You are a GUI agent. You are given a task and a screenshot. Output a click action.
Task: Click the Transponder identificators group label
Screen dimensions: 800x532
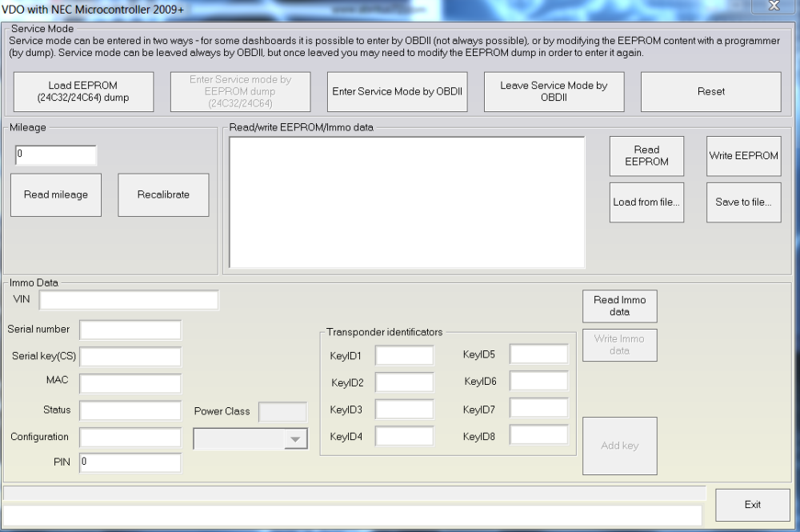[385, 332]
